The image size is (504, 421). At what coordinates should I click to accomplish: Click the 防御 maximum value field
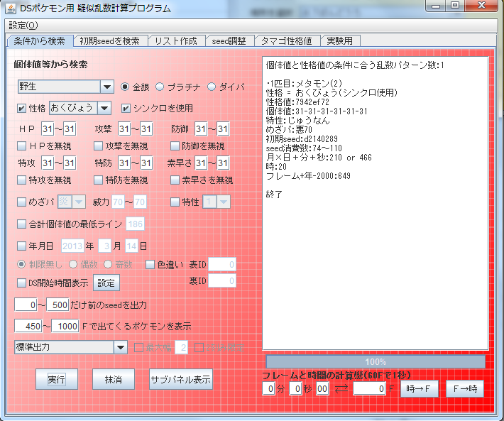click(223, 129)
